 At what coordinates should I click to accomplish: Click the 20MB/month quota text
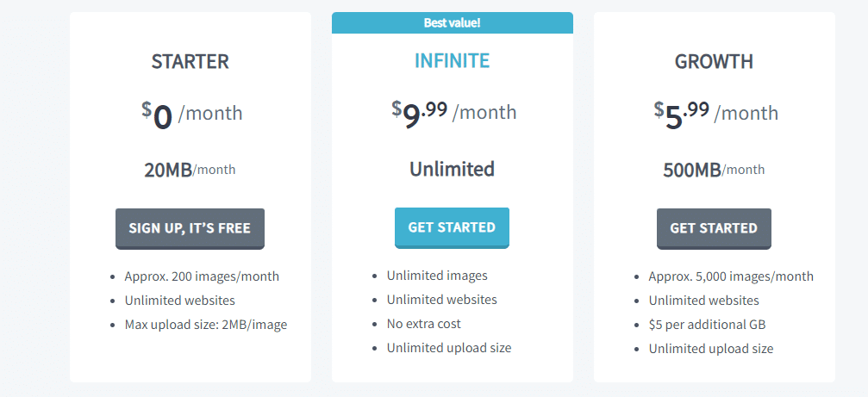point(190,170)
